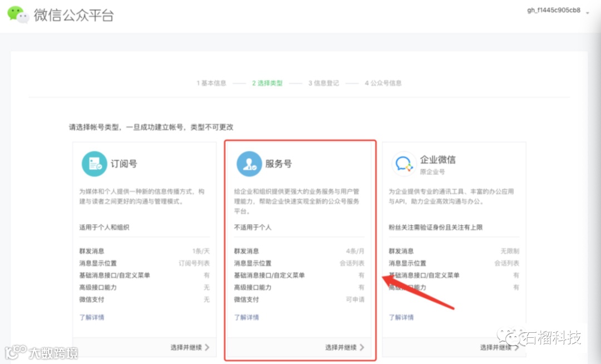Click the 订阅号列表 display position value
The width and height of the screenshot is (601, 364).
(194, 263)
